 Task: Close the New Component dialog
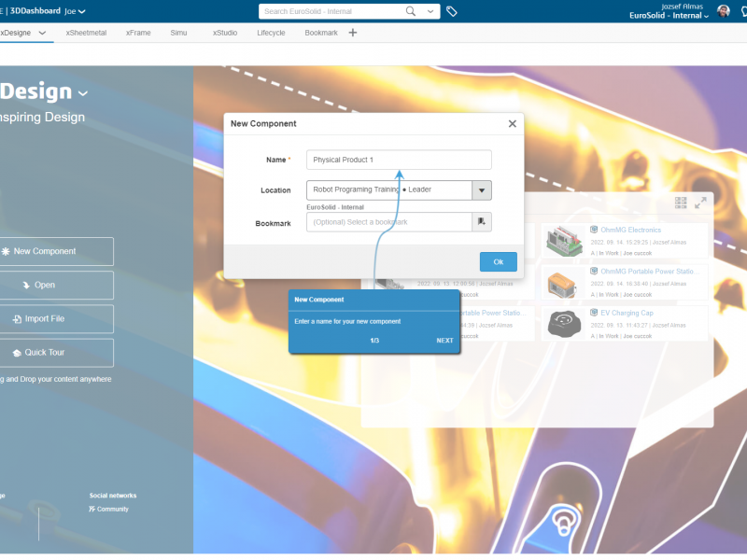pyautogui.click(x=512, y=123)
